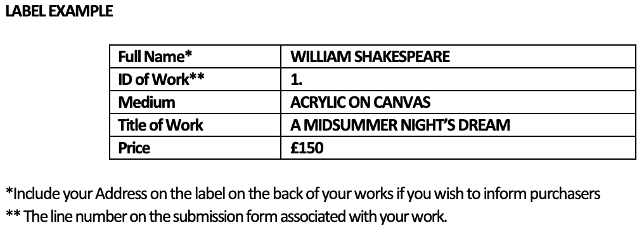Click the ACRYLIC ON CANVAS cell
Viewport: 644px width, 232px height.
coord(458,102)
